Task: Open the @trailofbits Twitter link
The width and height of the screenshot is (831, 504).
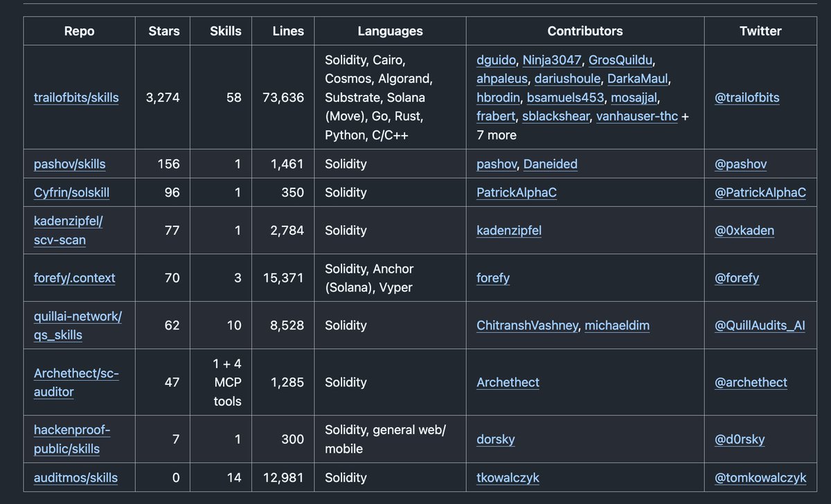Action: tap(747, 98)
